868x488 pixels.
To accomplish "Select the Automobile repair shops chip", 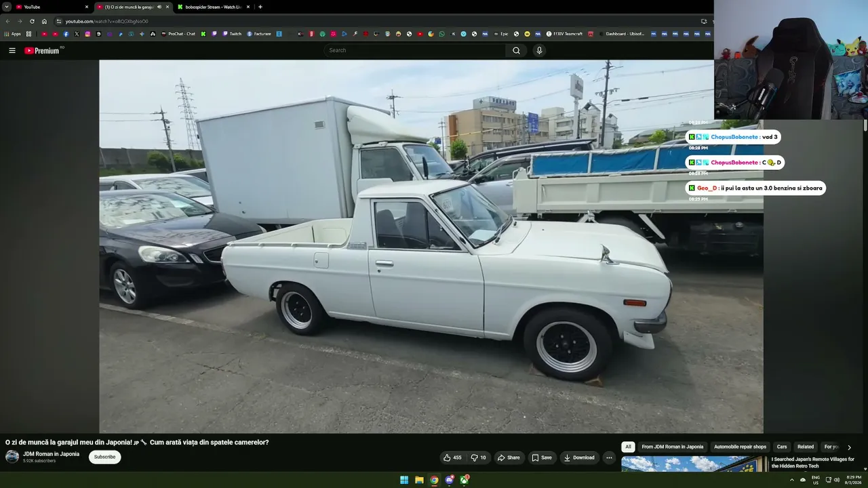I will click(740, 447).
